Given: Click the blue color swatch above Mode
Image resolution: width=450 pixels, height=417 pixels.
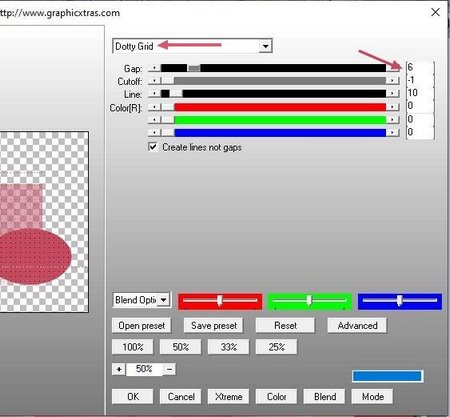Looking at the screenshot, I should [x=388, y=376].
